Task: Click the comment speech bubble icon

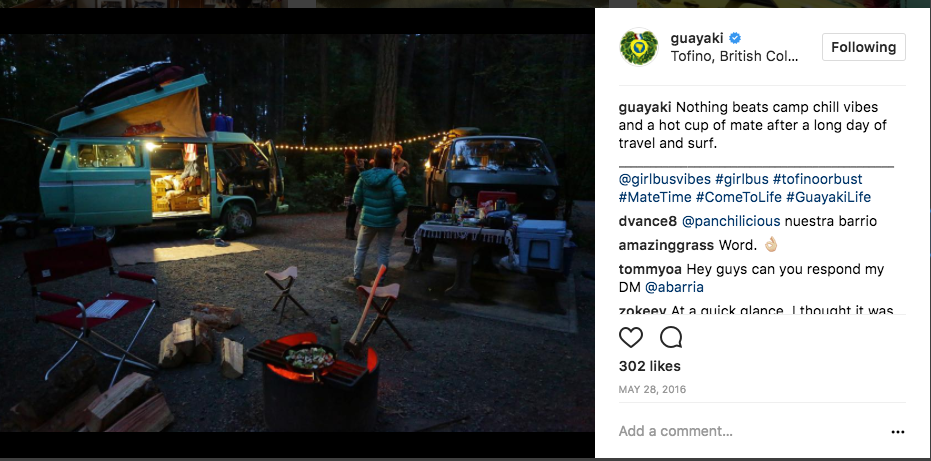Action: pyautogui.click(x=671, y=337)
